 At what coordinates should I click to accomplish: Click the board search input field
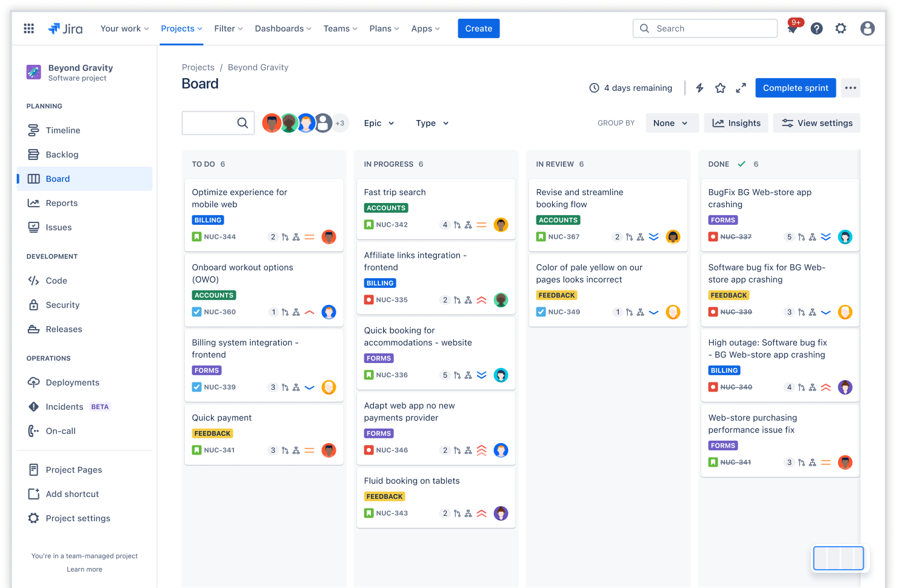coord(215,123)
